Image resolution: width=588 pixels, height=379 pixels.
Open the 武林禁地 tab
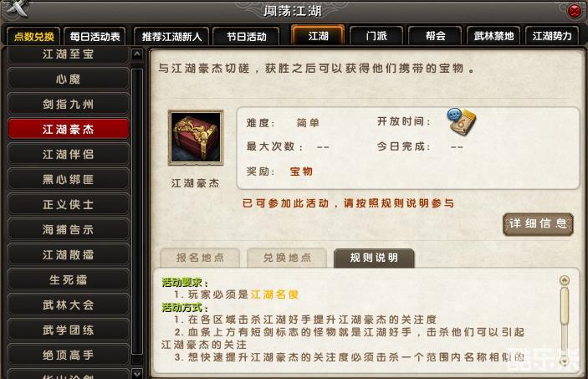click(493, 36)
